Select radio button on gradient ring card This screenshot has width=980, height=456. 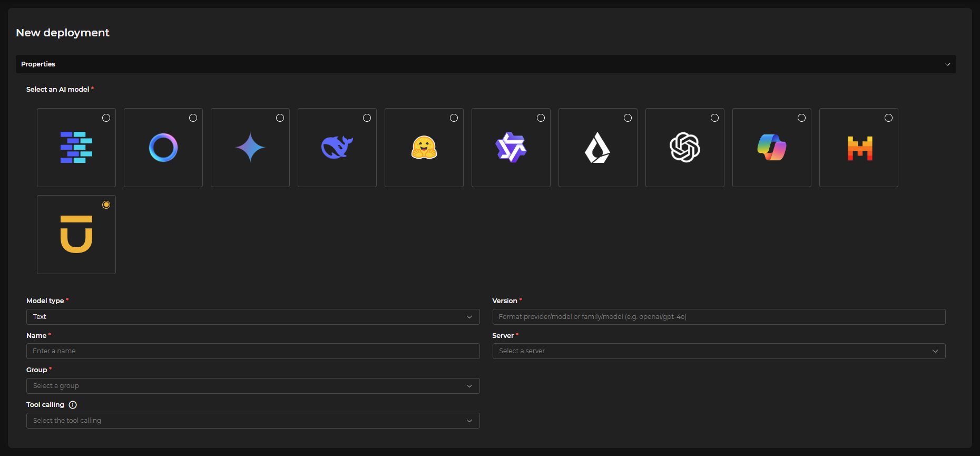[193, 118]
